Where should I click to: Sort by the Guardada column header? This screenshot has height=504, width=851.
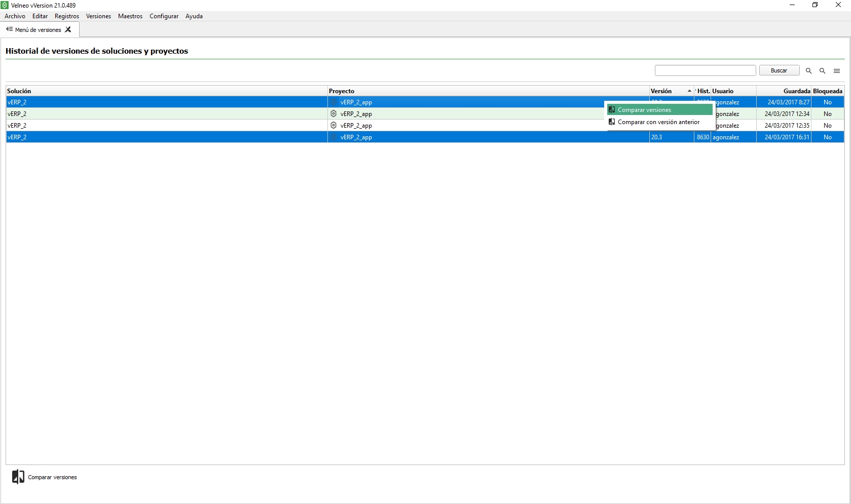[796, 91]
